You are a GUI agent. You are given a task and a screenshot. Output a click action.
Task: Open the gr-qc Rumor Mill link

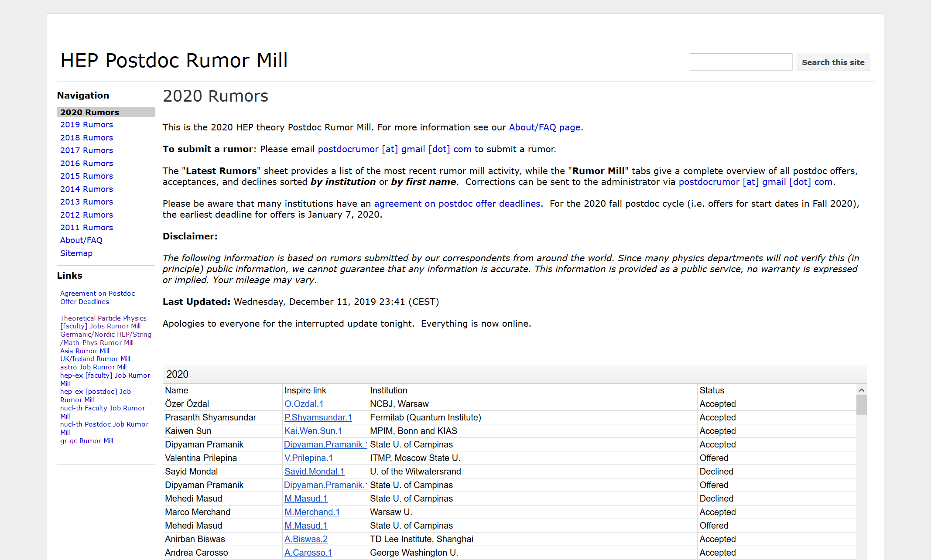point(86,440)
